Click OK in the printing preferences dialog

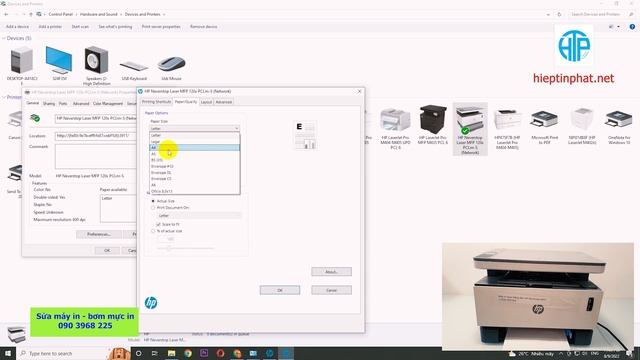280,290
